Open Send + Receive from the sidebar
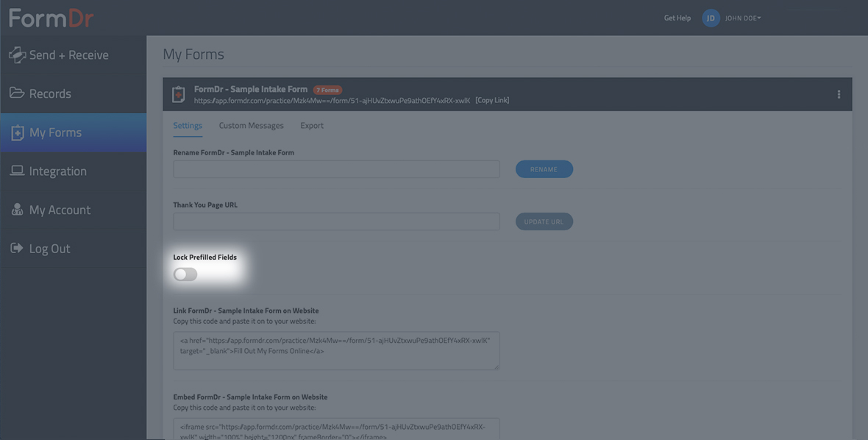This screenshot has width=868, height=440. 74,54
